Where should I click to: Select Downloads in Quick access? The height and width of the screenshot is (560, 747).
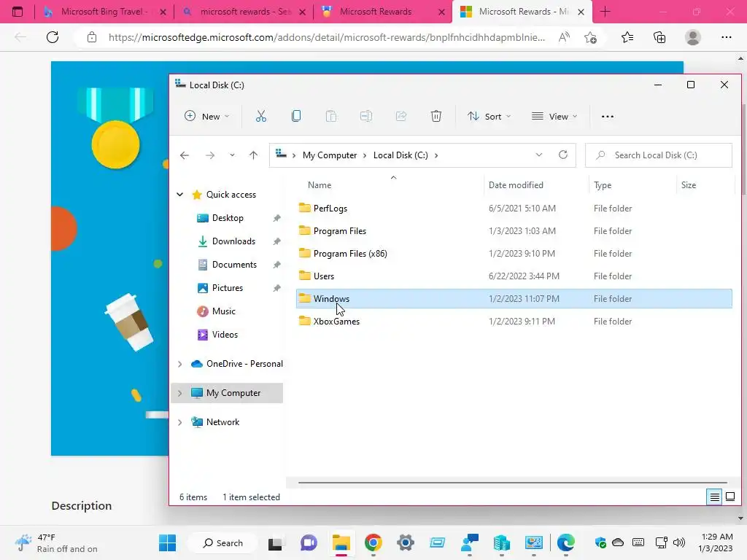[233, 241]
